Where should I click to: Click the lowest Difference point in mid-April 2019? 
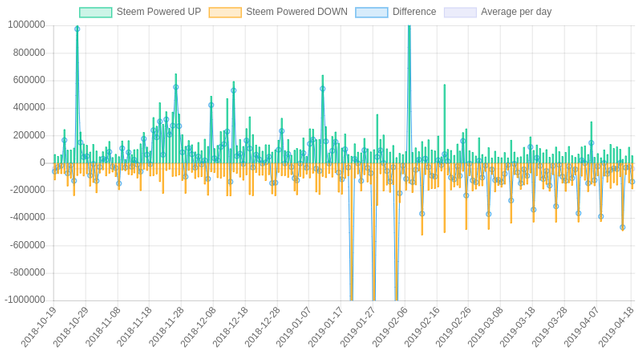coord(622,227)
